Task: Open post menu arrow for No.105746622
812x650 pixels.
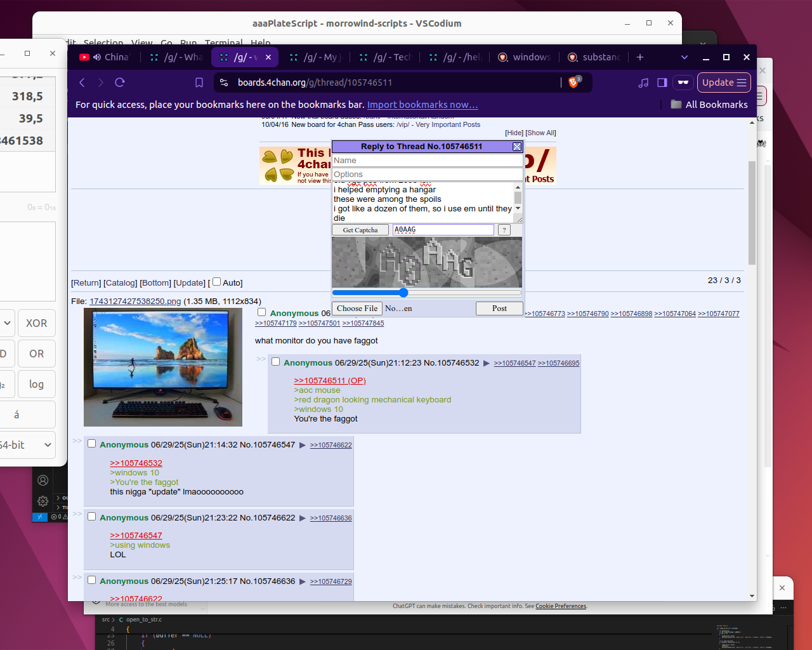Action: [x=303, y=518]
